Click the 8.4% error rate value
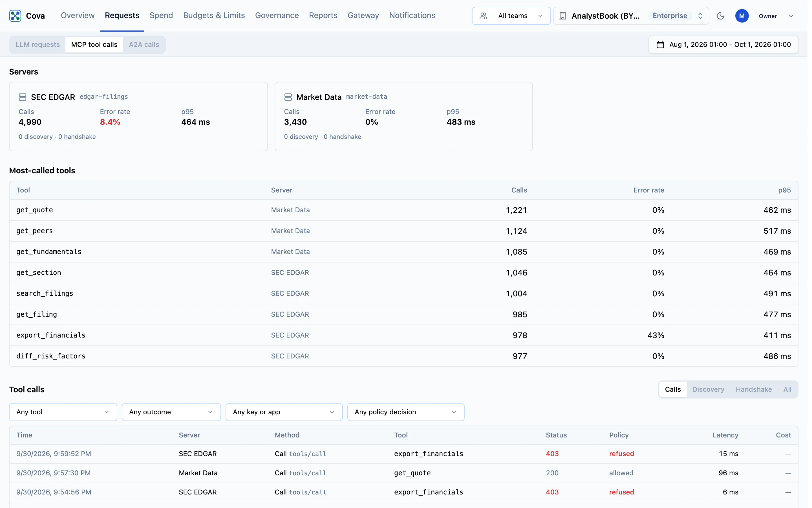 pos(110,122)
